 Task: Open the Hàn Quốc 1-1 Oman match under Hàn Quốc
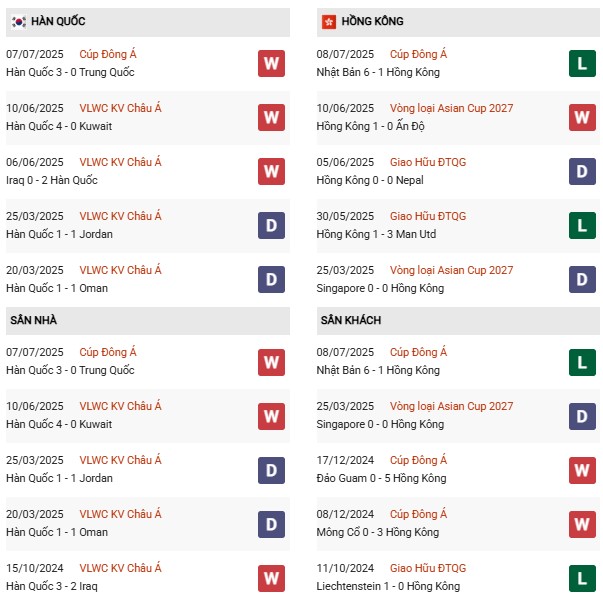pos(57,288)
